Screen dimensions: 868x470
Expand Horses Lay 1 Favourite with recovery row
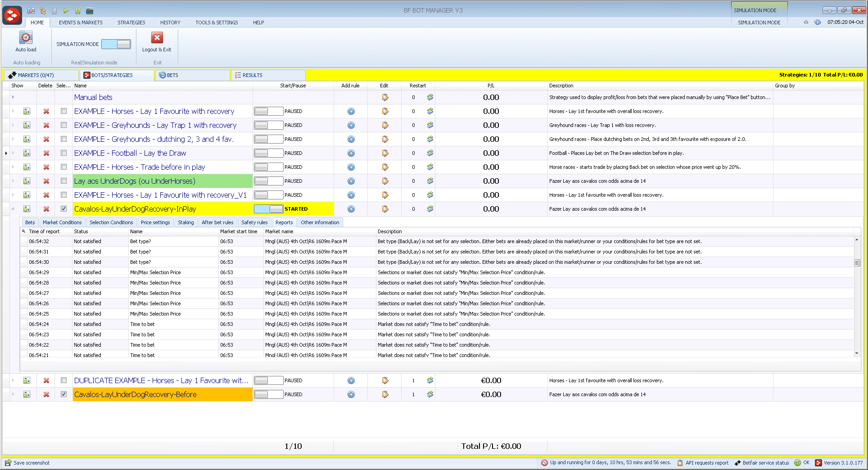[x=13, y=111]
